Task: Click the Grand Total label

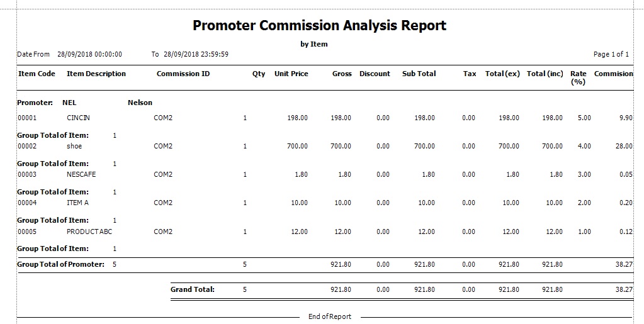Action: coord(193,289)
